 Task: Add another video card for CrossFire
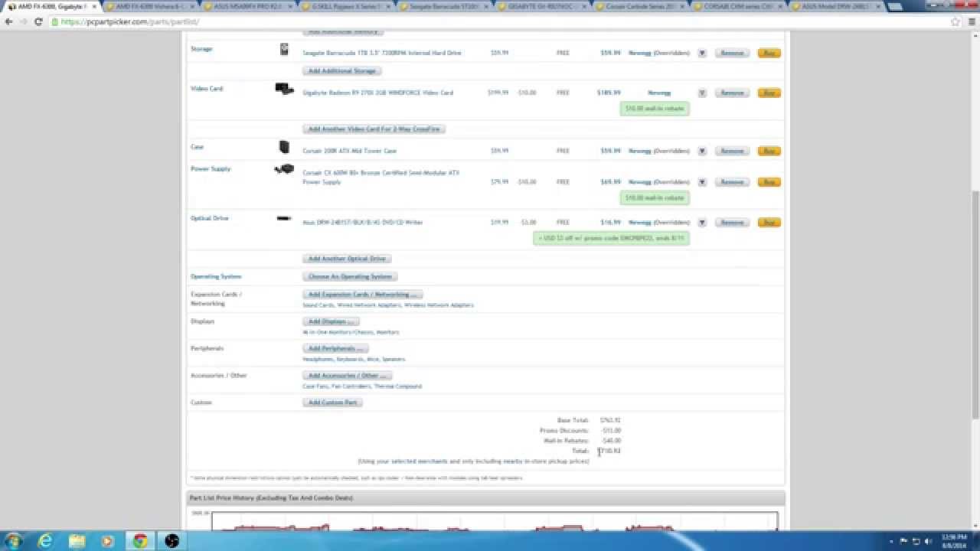pyautogui.click(x=374, y=129)
